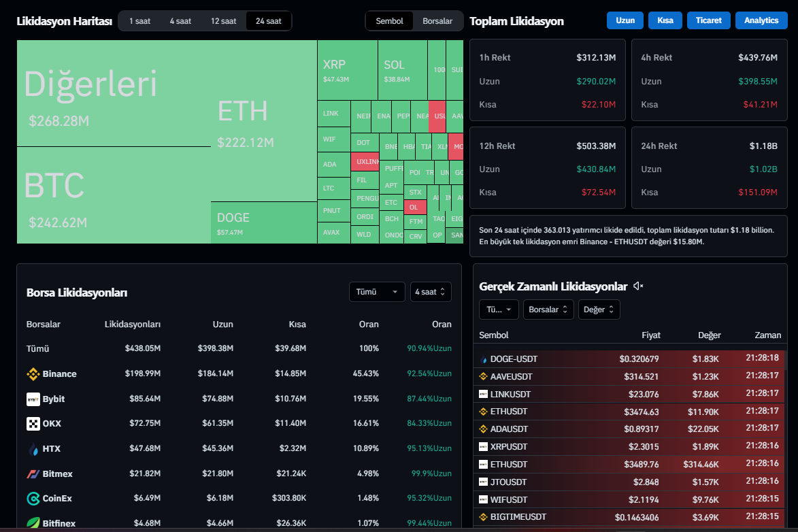Switch the heatmap to Sembol view
This screenshot has width=798, height=532.
point(389,21)
